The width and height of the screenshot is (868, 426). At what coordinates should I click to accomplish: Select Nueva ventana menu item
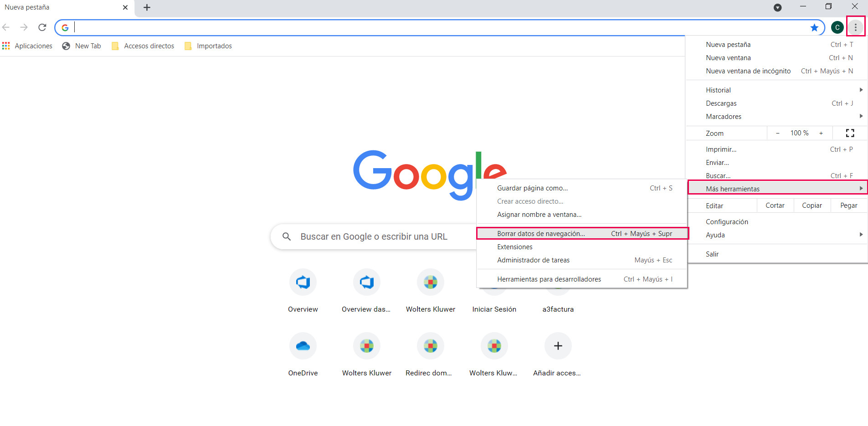[777, 58]
